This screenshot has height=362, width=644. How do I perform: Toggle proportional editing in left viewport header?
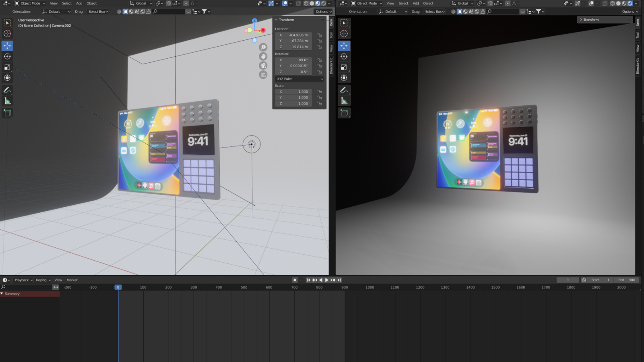(x=186, y=3)
